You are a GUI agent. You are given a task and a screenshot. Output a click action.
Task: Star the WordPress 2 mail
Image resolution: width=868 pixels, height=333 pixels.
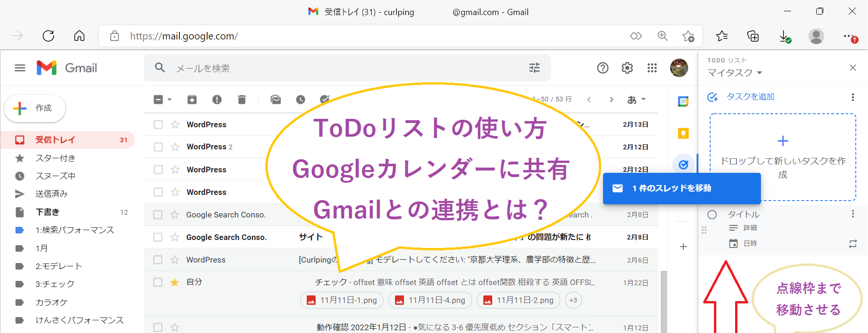(175, 147)
